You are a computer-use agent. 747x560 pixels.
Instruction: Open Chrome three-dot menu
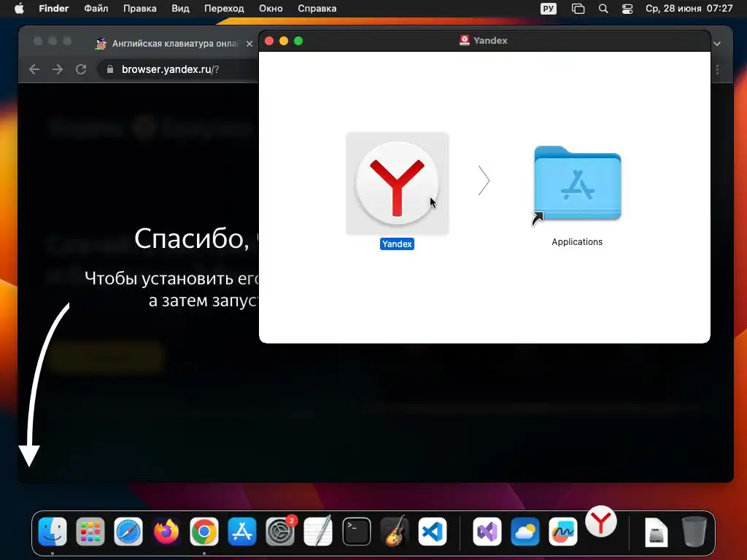pos(718,69)
